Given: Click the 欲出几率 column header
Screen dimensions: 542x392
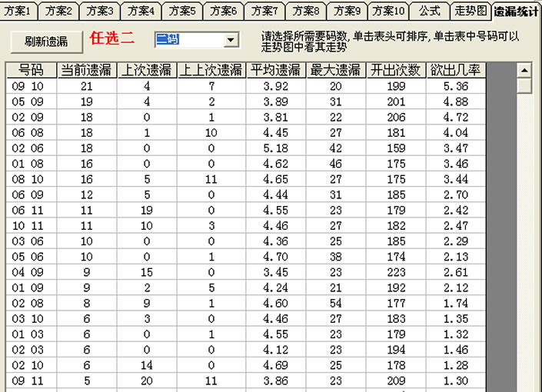Looking at the screenshot, I should click(455, 70).
